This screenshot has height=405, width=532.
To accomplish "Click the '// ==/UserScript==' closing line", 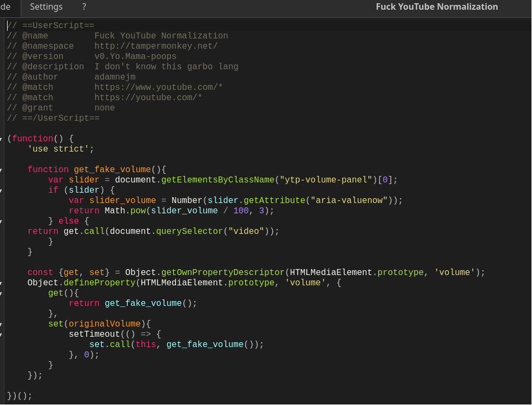I will coord(53,118).
